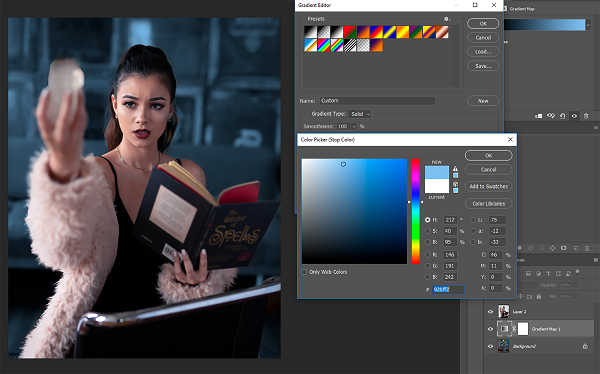Click the delete adjustment layer trash icon

[586, 116]
